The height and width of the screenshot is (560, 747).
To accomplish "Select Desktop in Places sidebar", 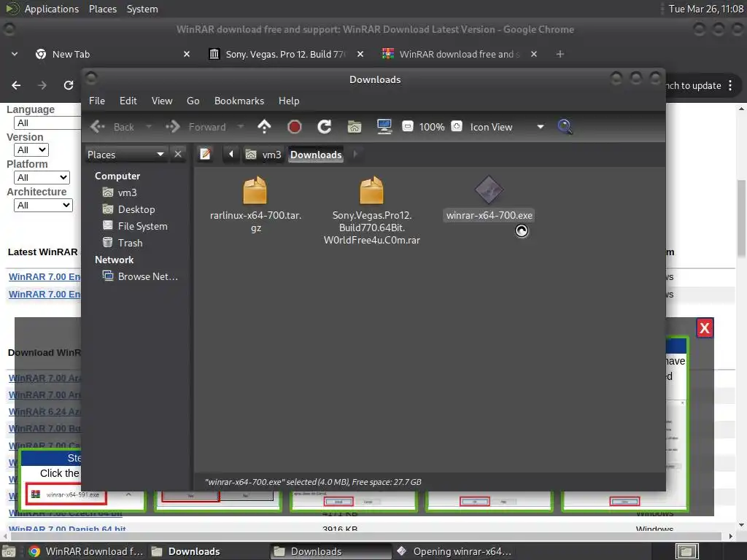I will [x=129, y=209].
